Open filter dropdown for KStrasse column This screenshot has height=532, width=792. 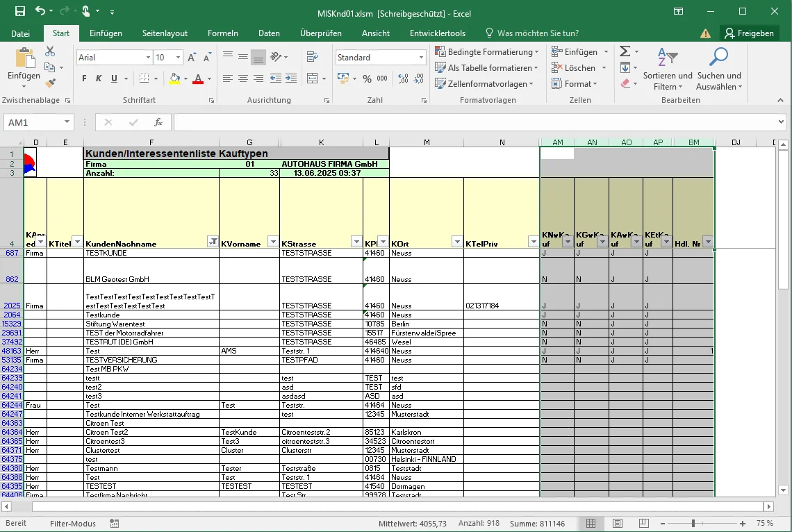coord(356,242)
